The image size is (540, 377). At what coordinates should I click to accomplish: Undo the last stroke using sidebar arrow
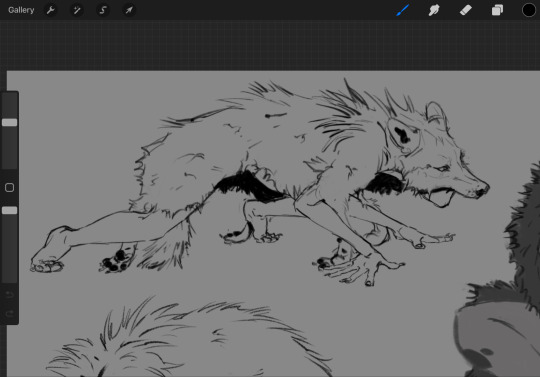[10, 295]
